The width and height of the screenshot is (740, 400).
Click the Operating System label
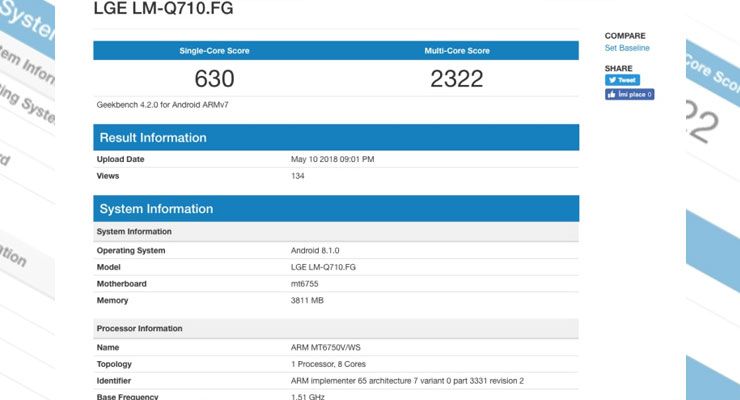[131, 250]
